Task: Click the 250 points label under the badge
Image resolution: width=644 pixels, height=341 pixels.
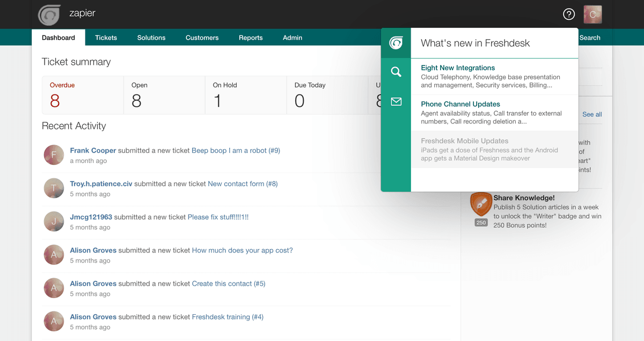Action: (x=481, y=222)
